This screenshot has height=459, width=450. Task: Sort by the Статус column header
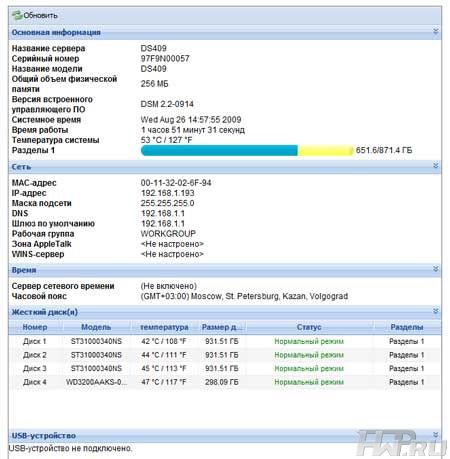tap(309, 327)
